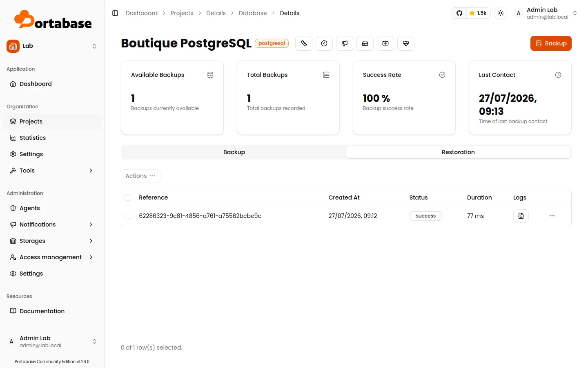Click the Status column header
This screenshot has width=588, height=368.
point(419,197)
